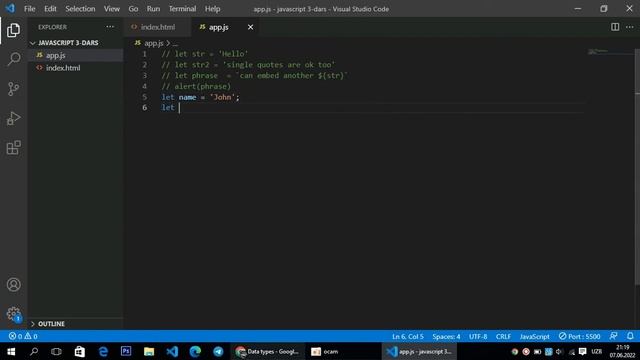Viewport: 640px width, 360px height.
Task: Open the Extensions view
Action: [13, 148]
